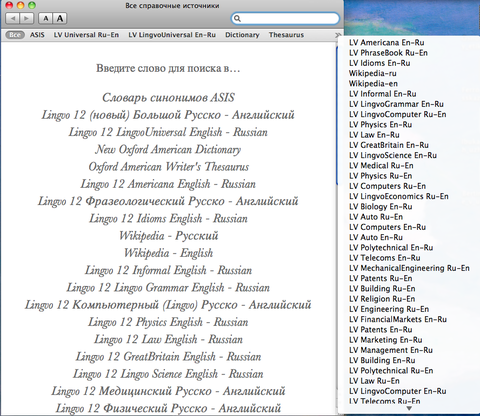Image resolution: width=480 pixels, height=416 pixels.
Task: Open Lingvo 12 Law English - Russian
Action: coord(168,339)
